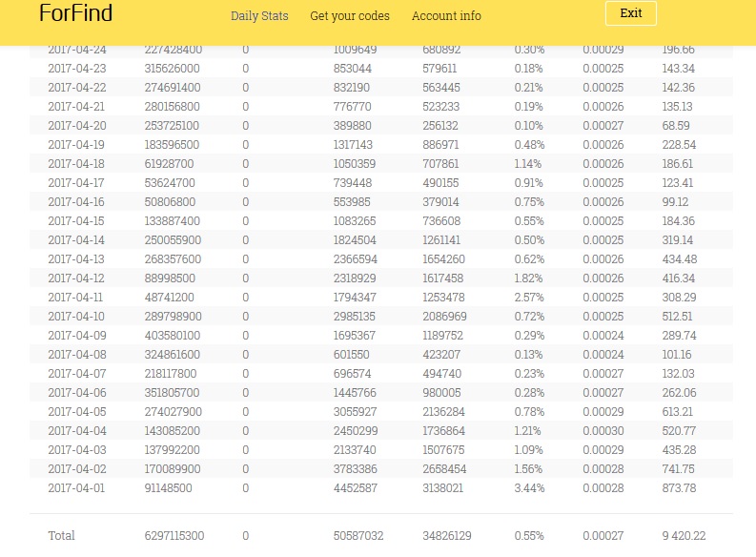Select the Total row label
The width and height of the screenshot is (756, 557).
tap(61, 536)
